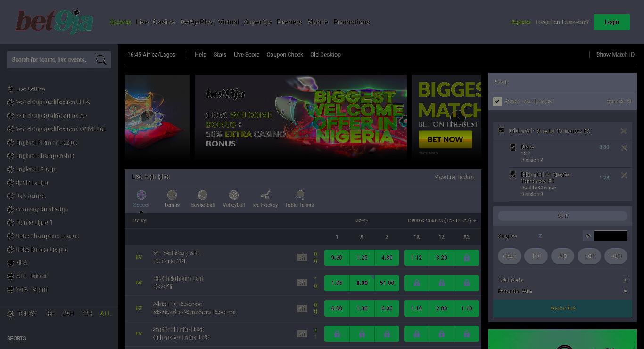Click Remove all in betslip
Viewport: 644px width, 349px height.
pos(619,102)
